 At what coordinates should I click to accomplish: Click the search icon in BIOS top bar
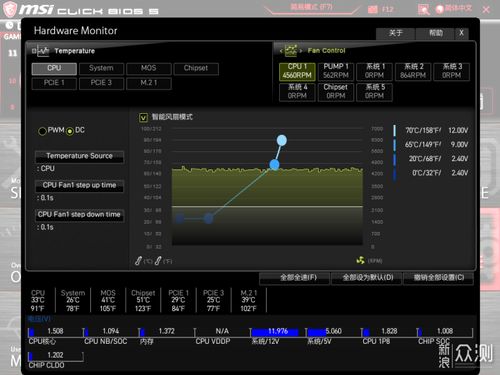pos(423,9)
